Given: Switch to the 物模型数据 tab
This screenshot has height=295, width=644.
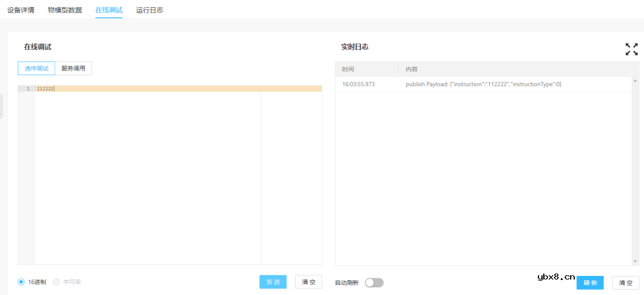Looking at the screenshot, I should point(65,10).
